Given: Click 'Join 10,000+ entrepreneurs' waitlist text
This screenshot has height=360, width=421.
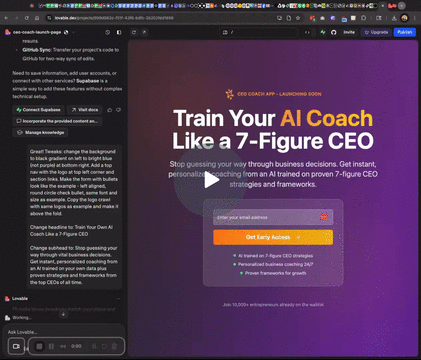Looking at the screenshot, I should click(x=273, y=304).
